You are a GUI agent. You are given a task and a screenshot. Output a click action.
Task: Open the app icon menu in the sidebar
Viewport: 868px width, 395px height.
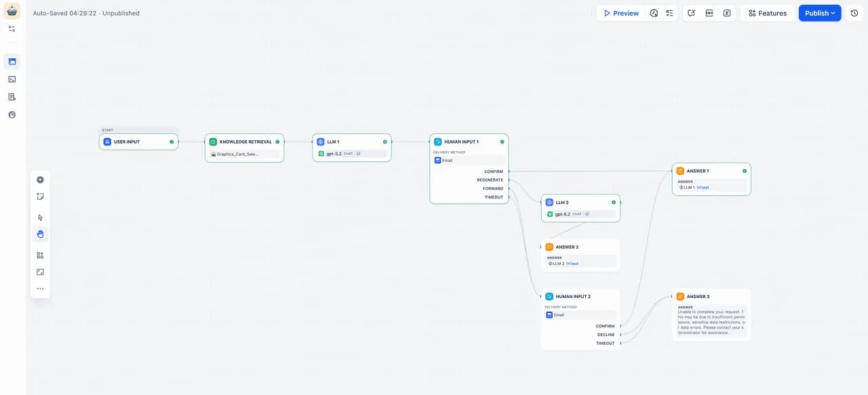[12, 12]
